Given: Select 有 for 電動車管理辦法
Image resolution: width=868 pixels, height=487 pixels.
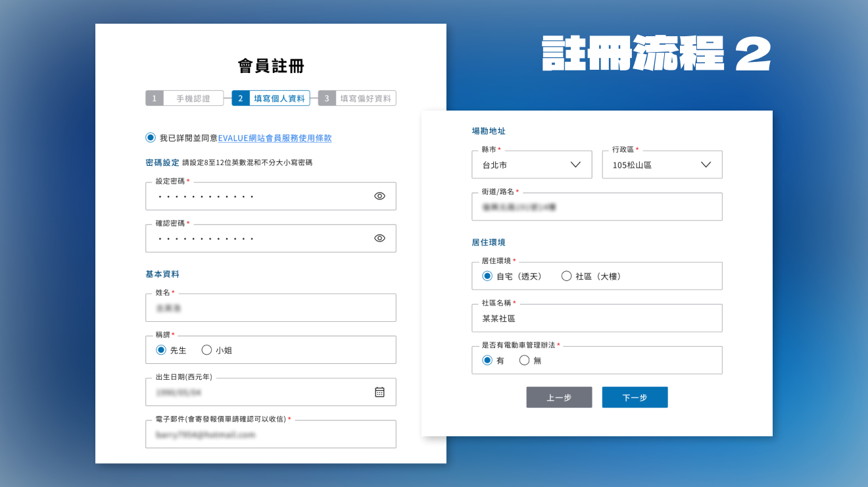Looking at the screenshot, I should click(487, 361).
